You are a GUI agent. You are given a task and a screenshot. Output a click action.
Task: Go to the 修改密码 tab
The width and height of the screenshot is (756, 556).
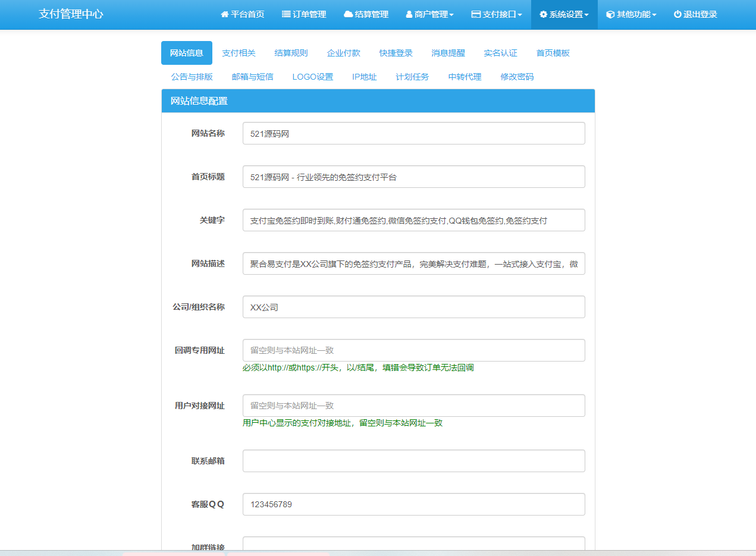coord(517,77)
